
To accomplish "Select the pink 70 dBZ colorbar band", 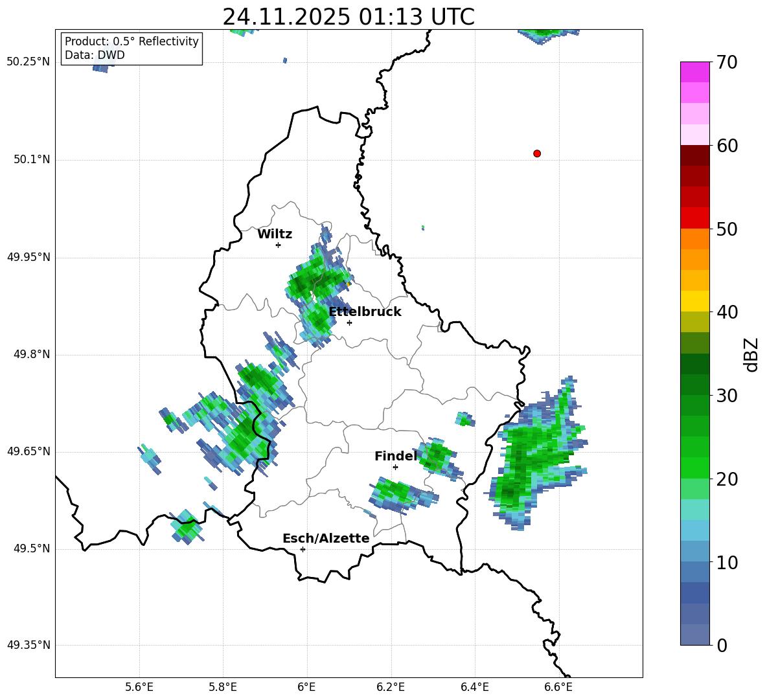I will pos(694,72).
